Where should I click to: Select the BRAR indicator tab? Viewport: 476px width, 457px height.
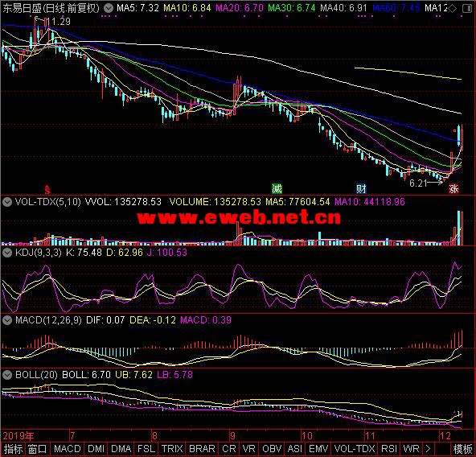[x=202, y=449]
